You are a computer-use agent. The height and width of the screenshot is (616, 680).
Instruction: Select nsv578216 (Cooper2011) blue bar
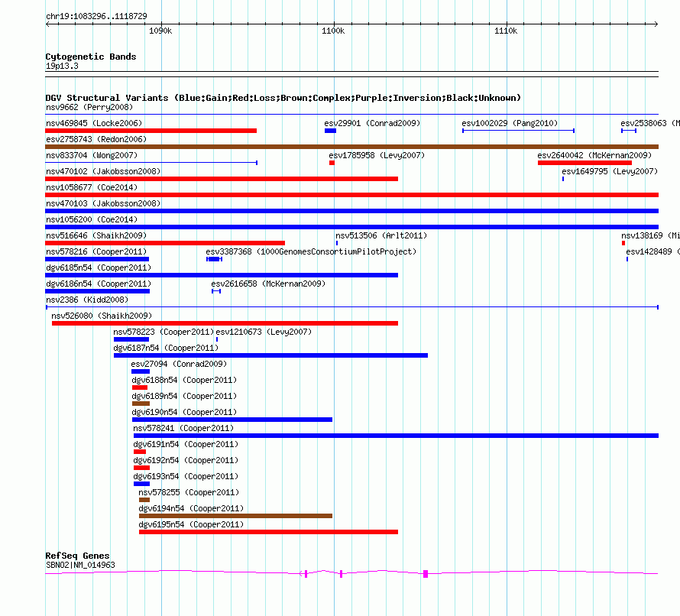pyautogui.click(x=97, y=259)
